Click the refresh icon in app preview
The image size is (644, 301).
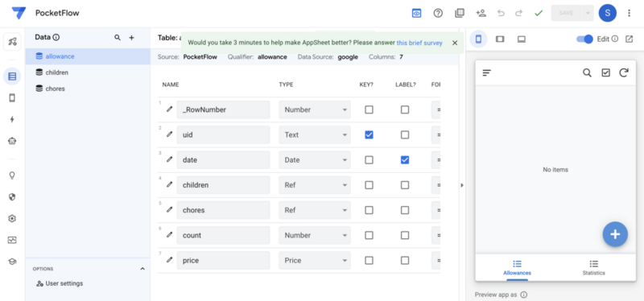point(624,72)
